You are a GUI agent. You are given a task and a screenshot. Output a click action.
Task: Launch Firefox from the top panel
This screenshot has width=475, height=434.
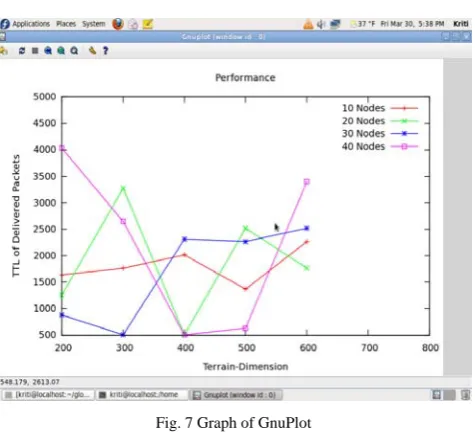tap(118, 24)
